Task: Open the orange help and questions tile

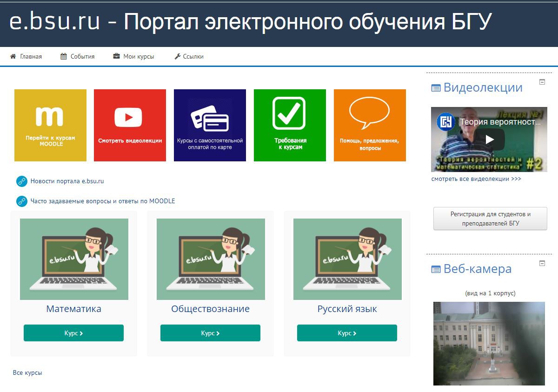Action: (x=370, y=125)
